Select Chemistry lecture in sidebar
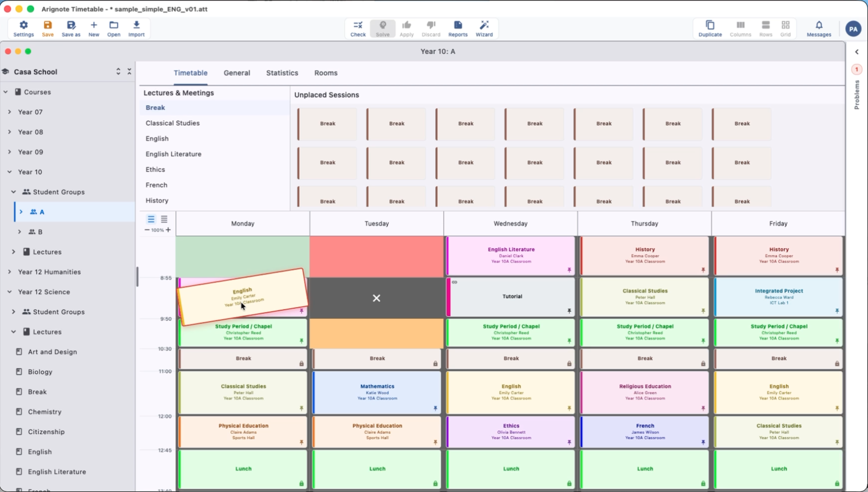This screenshot has width=868, height=492. pos(44,412)
